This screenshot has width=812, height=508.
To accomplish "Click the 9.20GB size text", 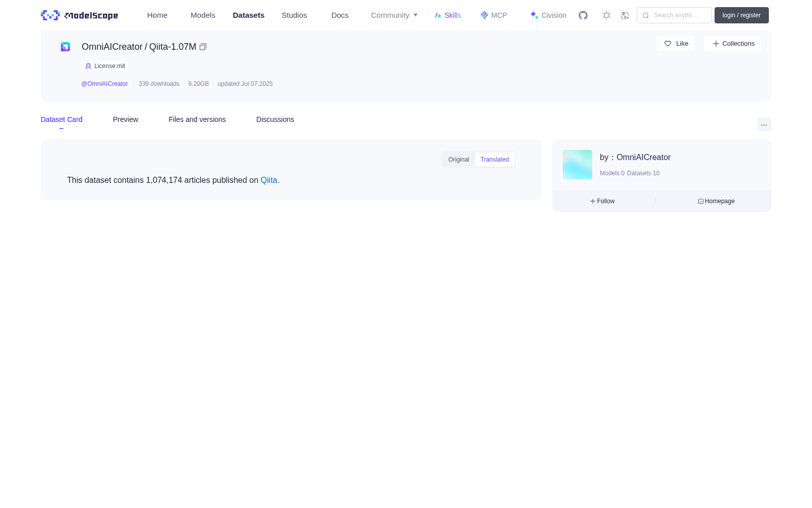I will [198, 84].
